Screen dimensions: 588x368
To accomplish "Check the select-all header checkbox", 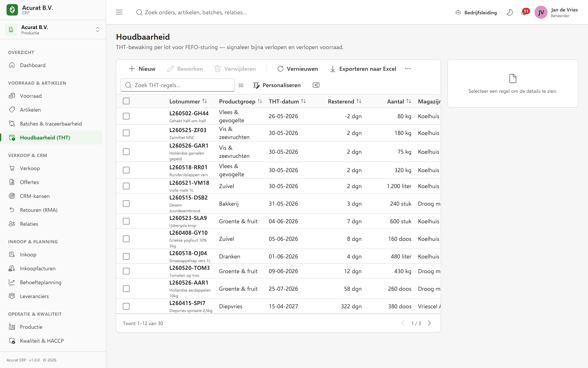I will tap(126, 101).
